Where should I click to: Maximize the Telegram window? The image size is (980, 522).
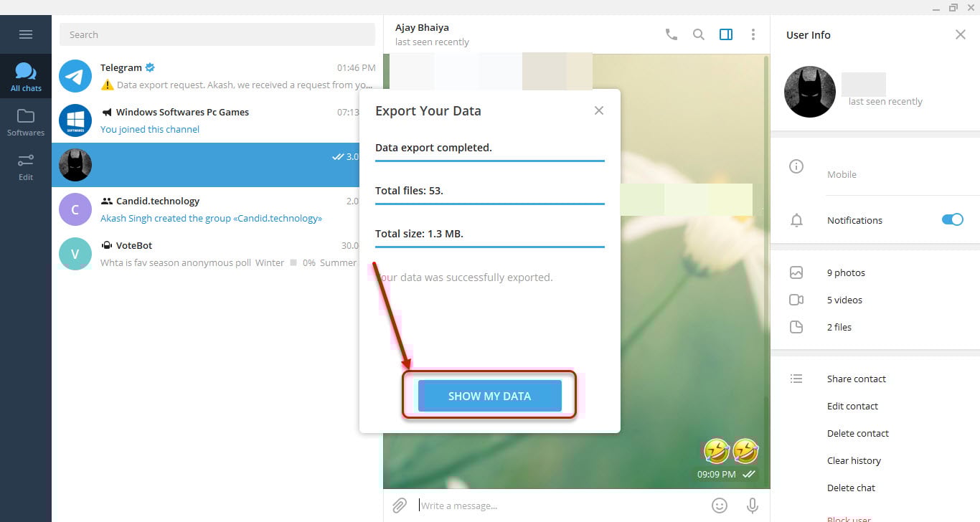(953, 8)
